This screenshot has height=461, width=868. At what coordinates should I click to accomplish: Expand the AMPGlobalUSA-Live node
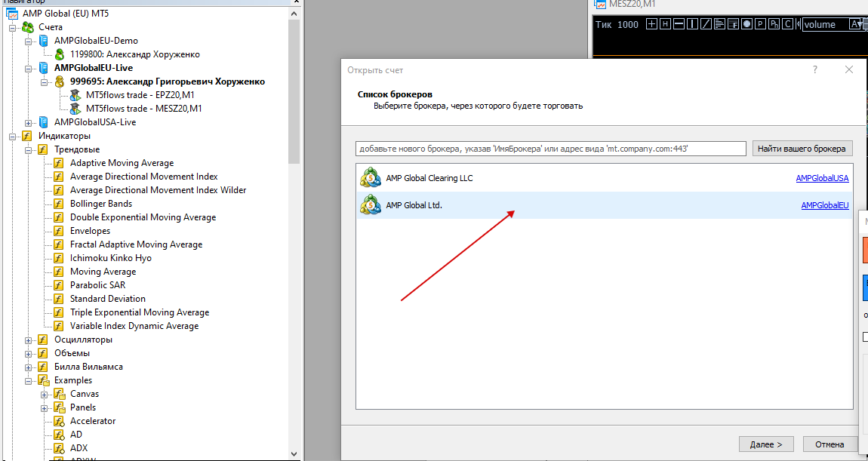[28, 123]
